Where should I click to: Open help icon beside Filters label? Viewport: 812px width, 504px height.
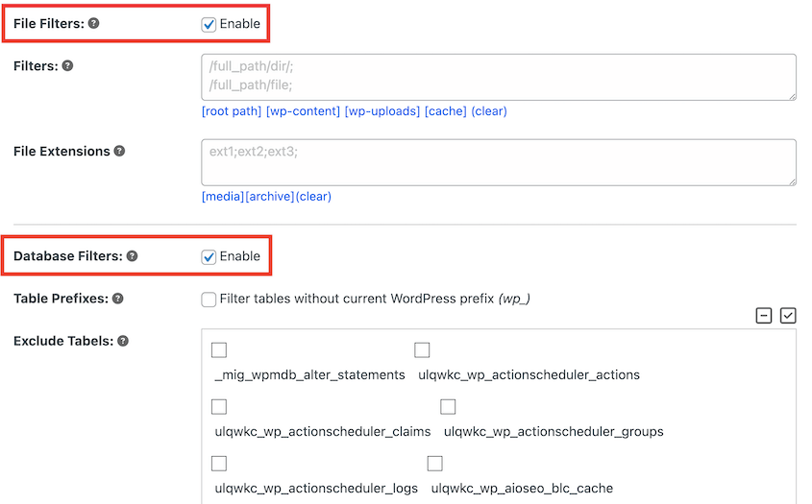[68, 65]
